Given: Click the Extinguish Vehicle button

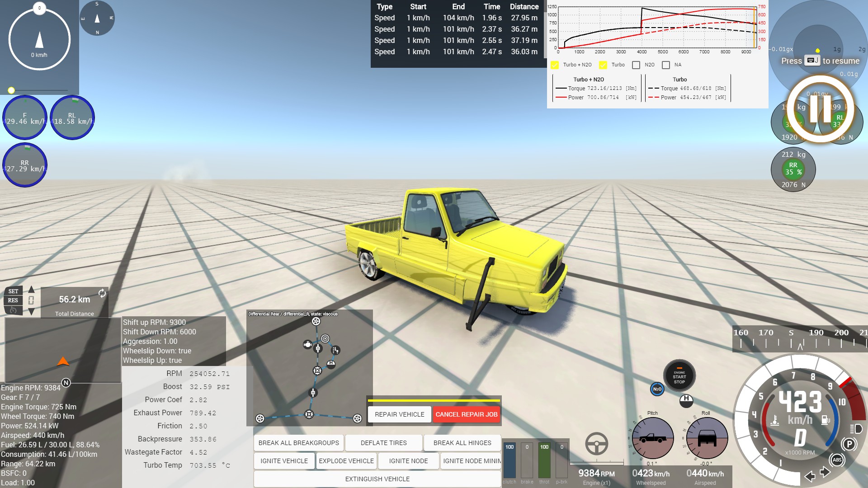Looking at the screenshot, I should 377,479.
